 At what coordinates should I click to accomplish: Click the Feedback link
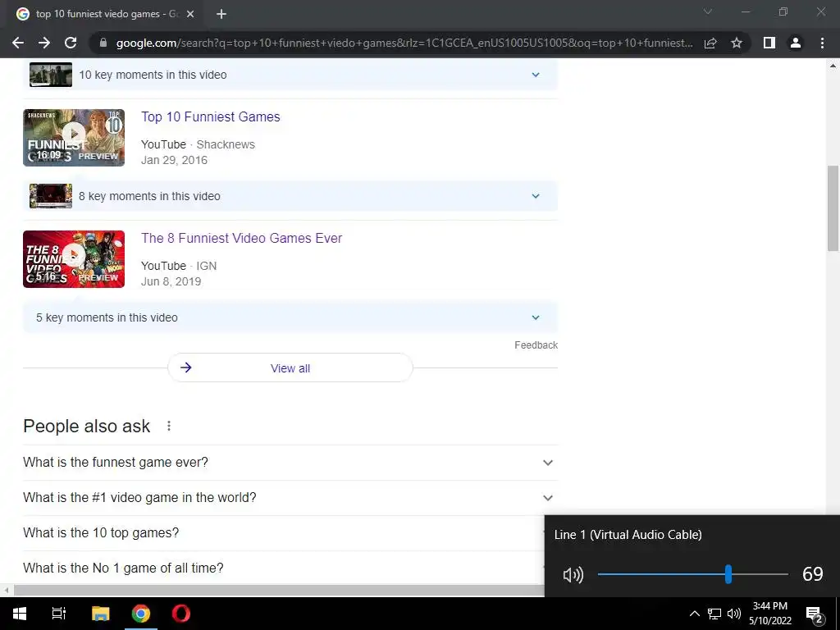536,345
